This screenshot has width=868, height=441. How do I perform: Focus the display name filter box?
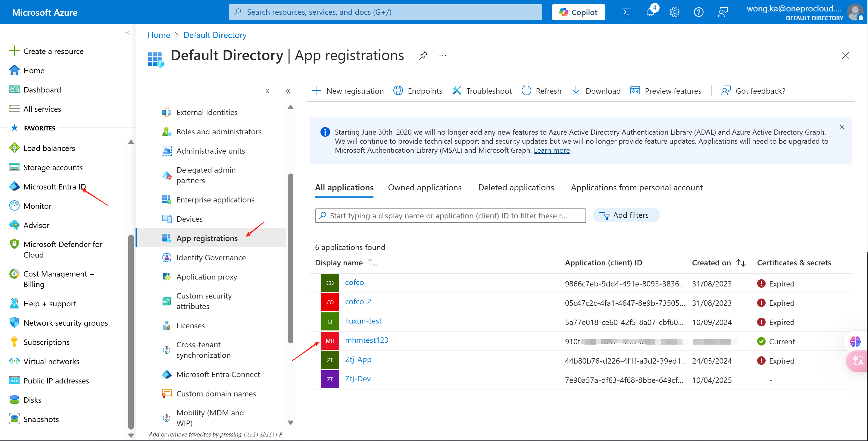(x=450, y=216)
